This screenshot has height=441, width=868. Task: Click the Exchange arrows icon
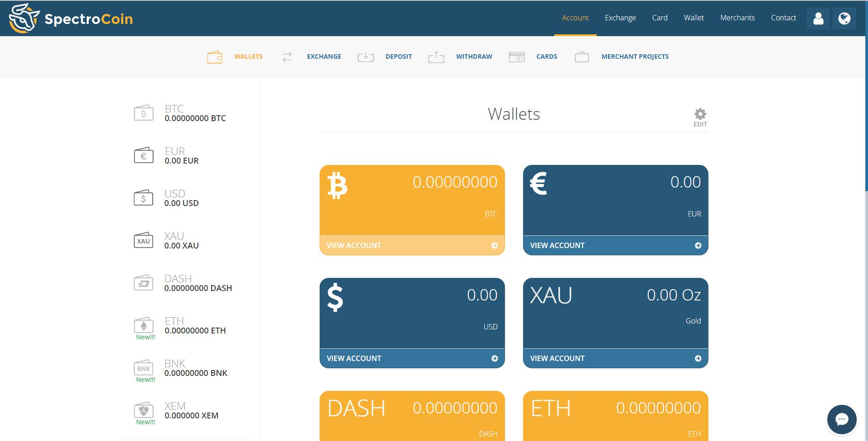click(287, 57)
